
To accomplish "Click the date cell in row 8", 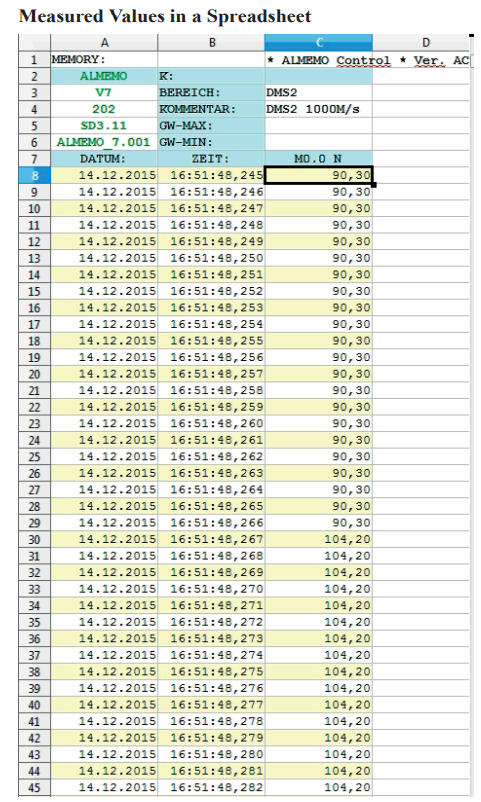I will (x=104, y=175).
